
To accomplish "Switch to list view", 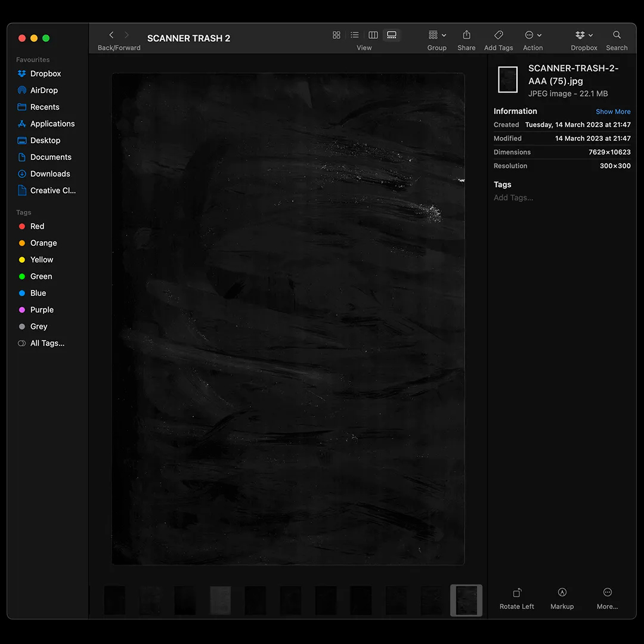I will coord(355,35).
